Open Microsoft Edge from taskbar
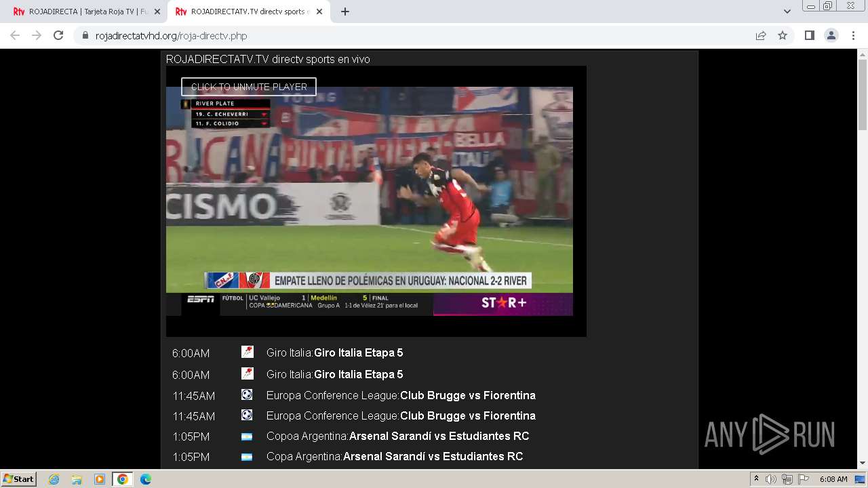Image resolution: width=868 pixels, height=488 pixels. pos(146,479)
